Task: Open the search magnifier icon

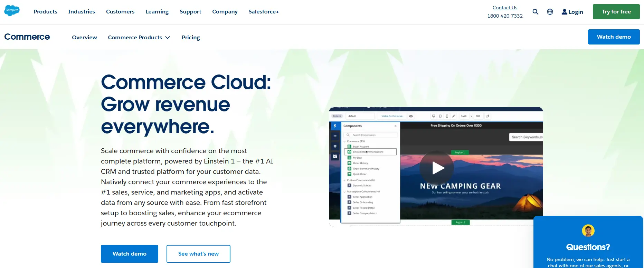Action: pos(536,12)
